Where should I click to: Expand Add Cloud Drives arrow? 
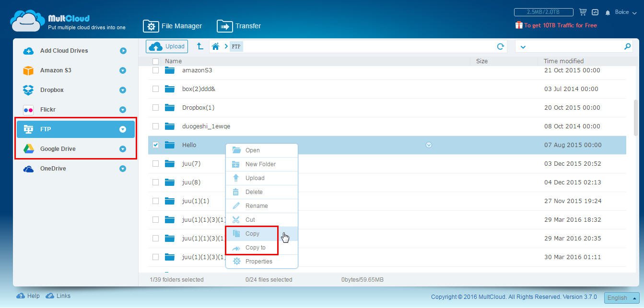coord(123,51)
